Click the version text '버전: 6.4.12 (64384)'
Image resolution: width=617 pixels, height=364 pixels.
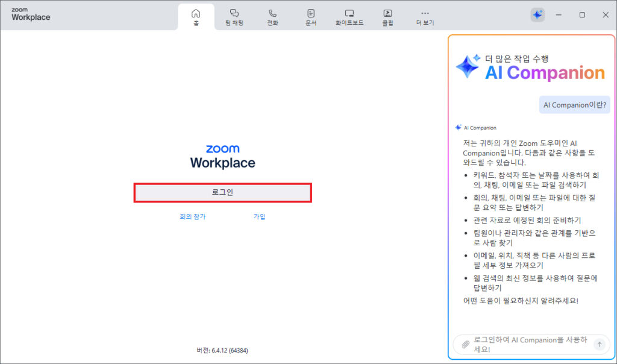(x=222, y=350)
